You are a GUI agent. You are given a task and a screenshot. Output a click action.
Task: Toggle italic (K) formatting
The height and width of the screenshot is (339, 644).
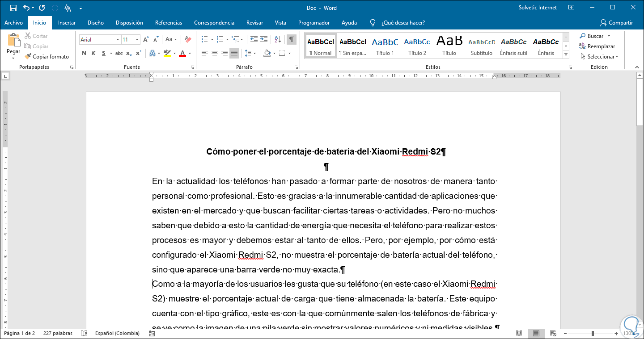pyautogui.click(x=93, y=54)
